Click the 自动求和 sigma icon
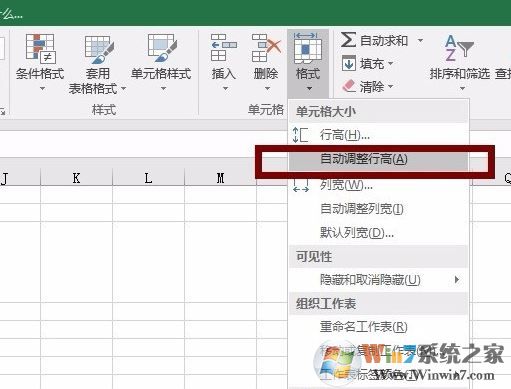 pos(348,40)
